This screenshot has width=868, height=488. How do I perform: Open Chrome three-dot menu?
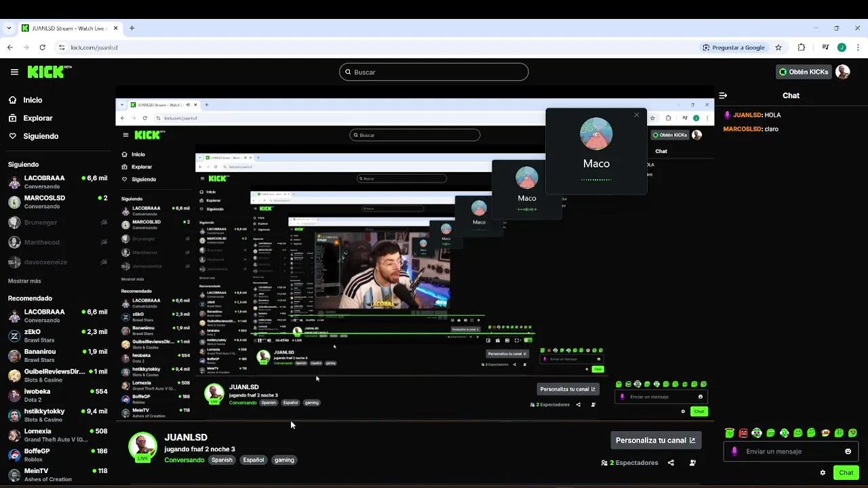tap(858, 47)
